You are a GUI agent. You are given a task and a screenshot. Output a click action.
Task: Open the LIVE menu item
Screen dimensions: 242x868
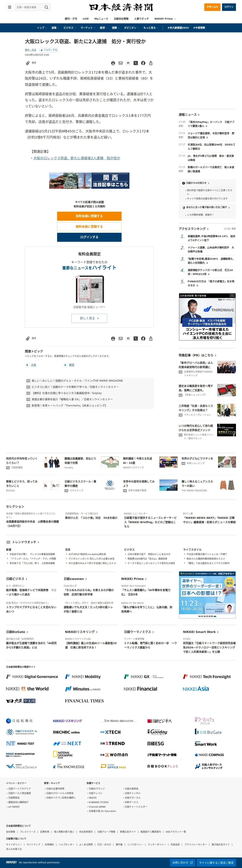point(86,19)
